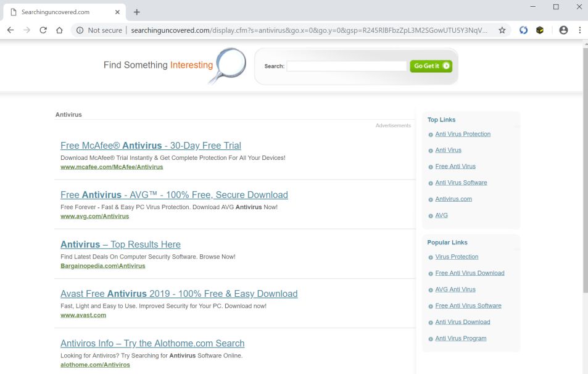Open a new browser tab
Image resolution: width=588 pixels, height=374 pixels.
(x=137, y=12)
